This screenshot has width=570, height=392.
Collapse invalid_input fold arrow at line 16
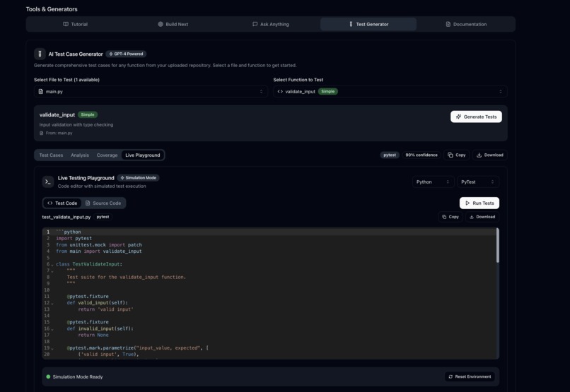click(52, 329)
